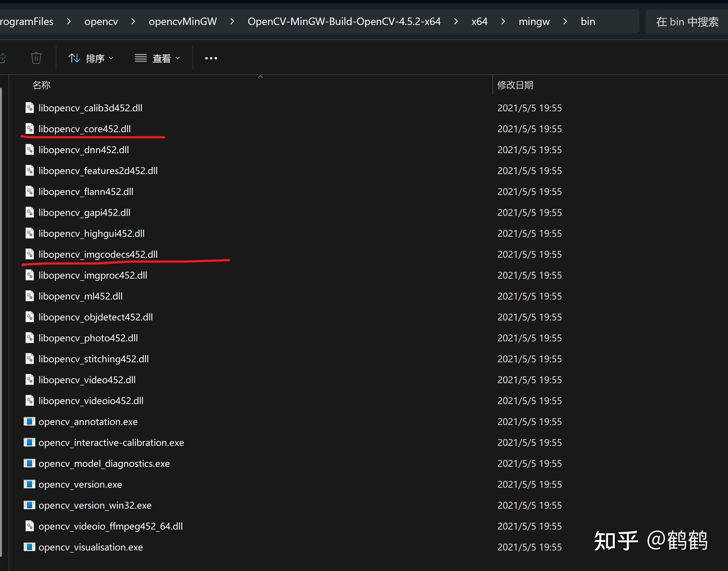
Task: Open the 排序 sort dropdown
Action: 91,58
